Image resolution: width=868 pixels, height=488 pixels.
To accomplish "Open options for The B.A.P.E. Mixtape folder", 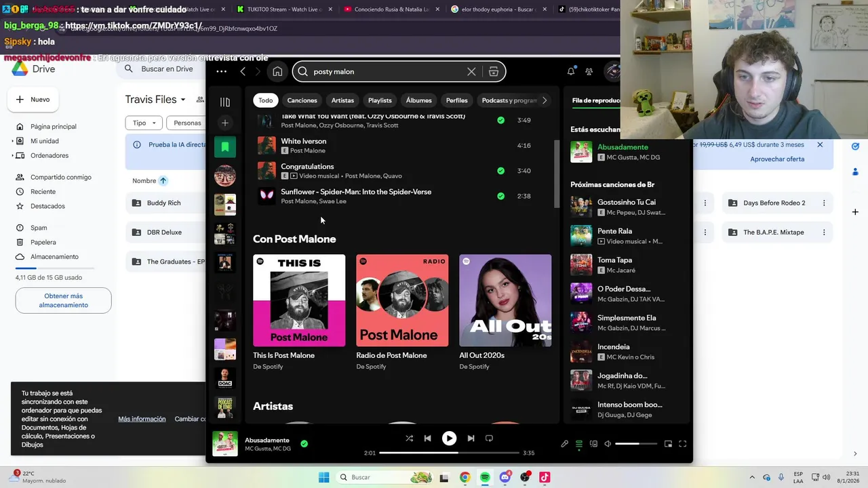I will pos(824,232).
